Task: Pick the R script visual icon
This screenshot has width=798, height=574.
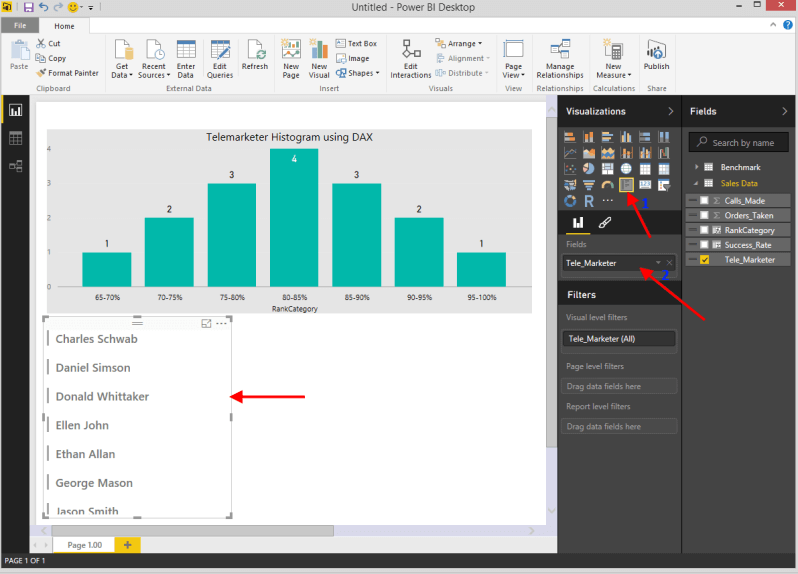Action: point(589,201)
